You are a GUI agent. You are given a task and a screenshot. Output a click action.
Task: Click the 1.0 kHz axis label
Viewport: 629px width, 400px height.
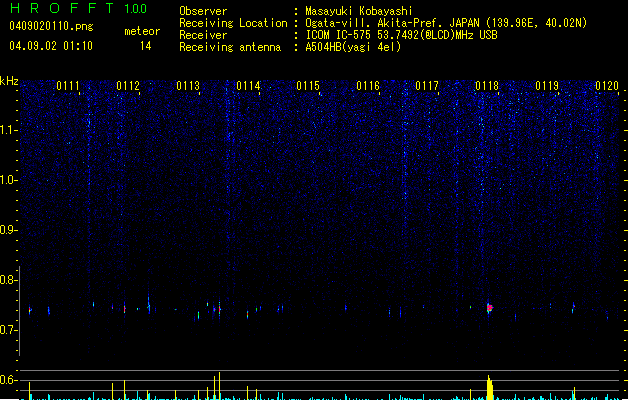pos(8,180)
